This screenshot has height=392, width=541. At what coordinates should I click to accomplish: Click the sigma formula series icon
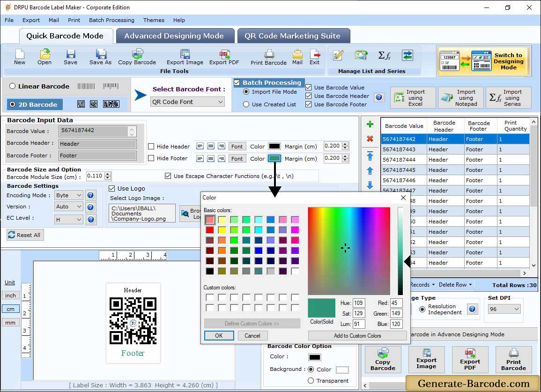[385, 55]
